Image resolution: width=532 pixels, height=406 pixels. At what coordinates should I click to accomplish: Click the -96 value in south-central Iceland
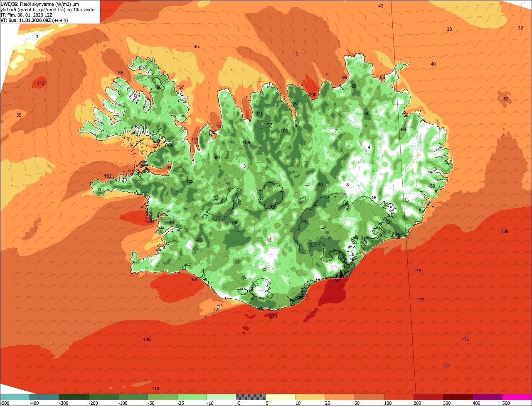click(234, 223)
